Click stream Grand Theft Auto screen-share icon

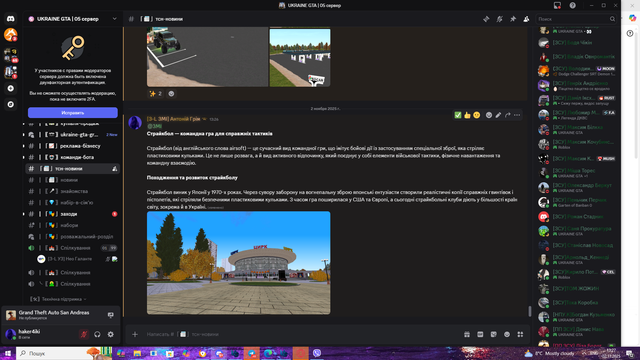tap(111, 315)
